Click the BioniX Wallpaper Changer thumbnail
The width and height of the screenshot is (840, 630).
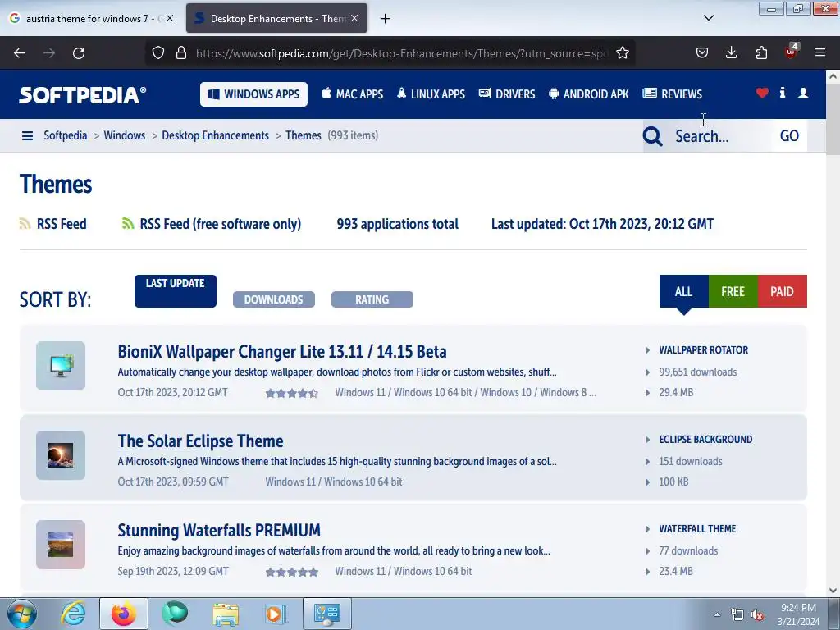(61, 366)
